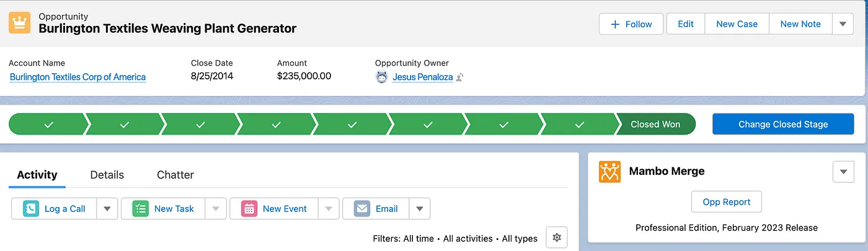Click the opportunity title Burlington Textiles Weaving Plant Generator
Viewport: 868px width, 251px height.
click(x=167, y=29)
